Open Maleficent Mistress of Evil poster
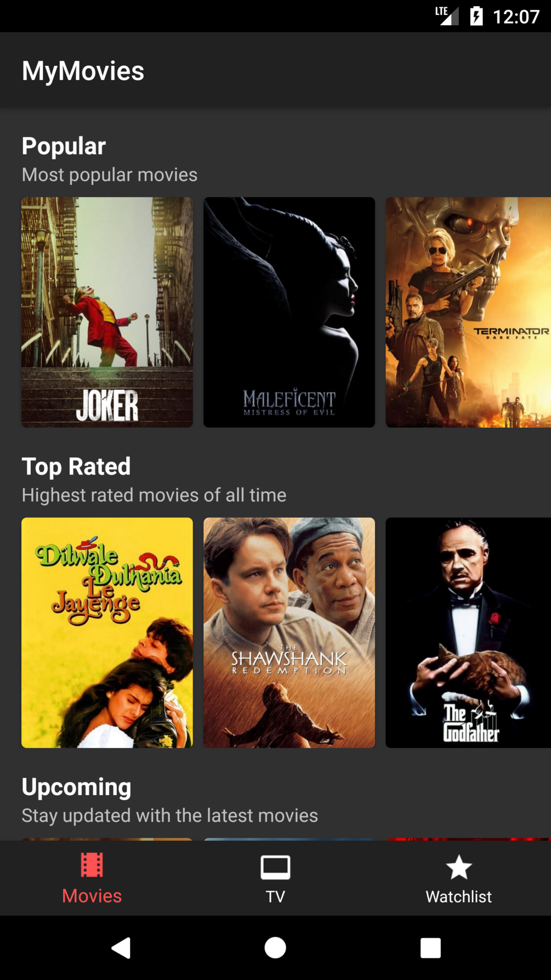The height and width of the screenshot is (980, 551). coord(289,312)
